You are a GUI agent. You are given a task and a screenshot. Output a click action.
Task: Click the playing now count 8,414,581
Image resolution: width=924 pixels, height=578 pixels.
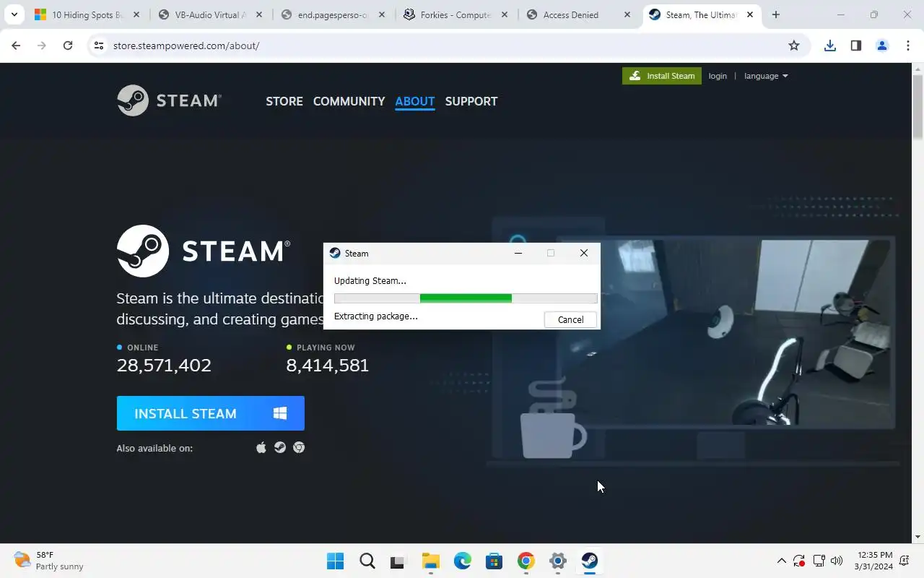tap(328, 366)
